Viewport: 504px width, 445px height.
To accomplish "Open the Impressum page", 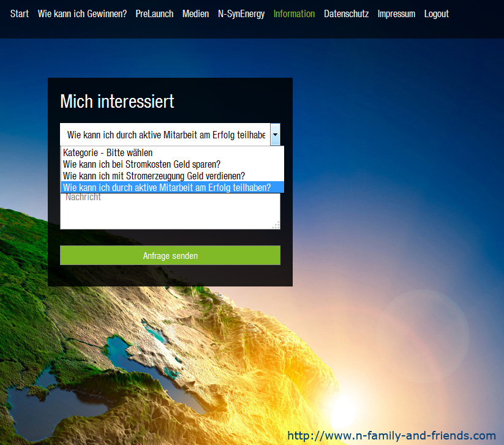I will [396, 13].
